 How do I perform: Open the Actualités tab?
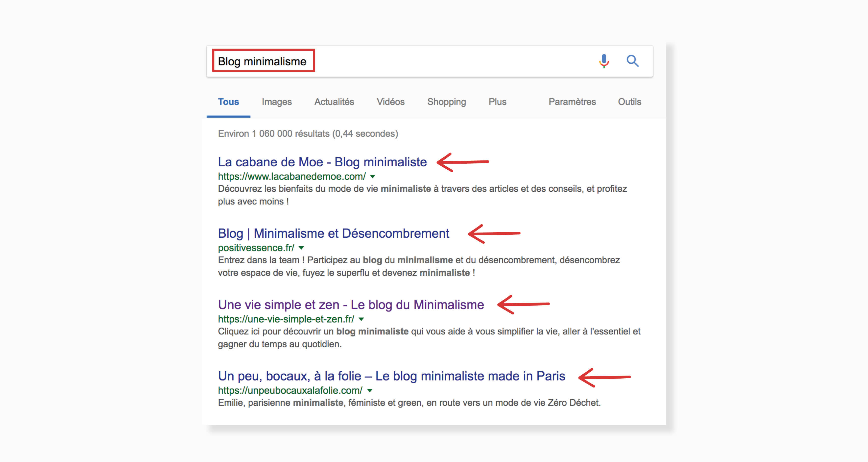tap(334, 102)
